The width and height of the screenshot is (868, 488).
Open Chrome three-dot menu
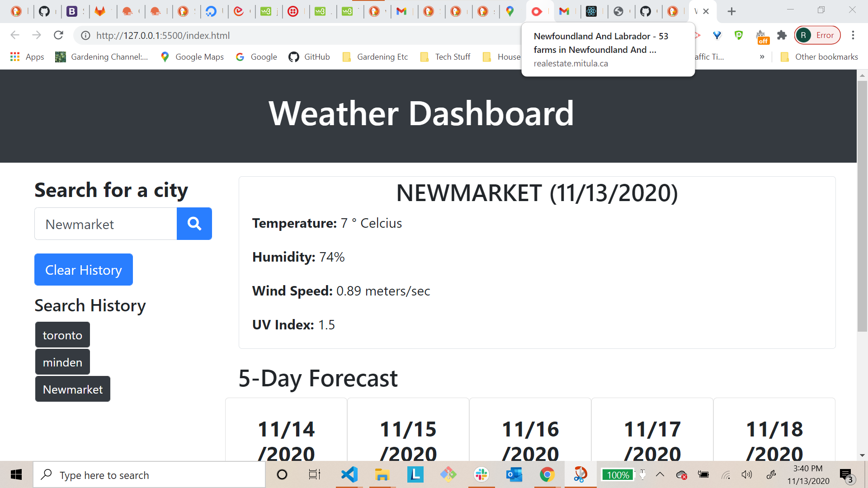(853, 35)
